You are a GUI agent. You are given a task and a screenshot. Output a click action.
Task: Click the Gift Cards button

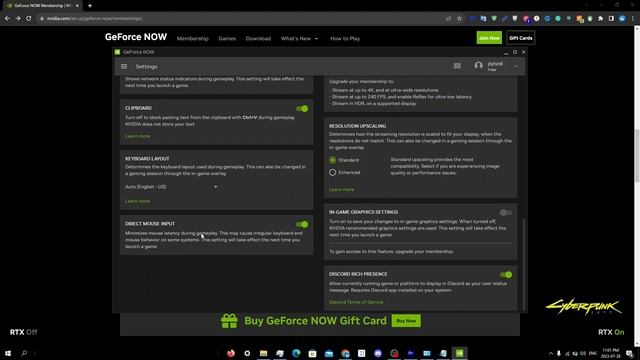pyautogui.click(x=520, y=38)
